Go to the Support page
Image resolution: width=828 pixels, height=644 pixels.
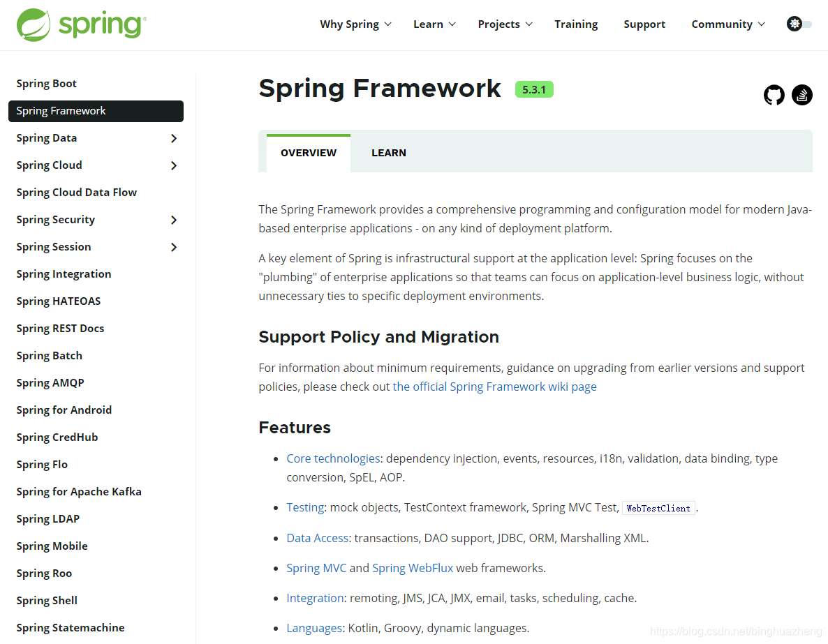tap(644, 24)
